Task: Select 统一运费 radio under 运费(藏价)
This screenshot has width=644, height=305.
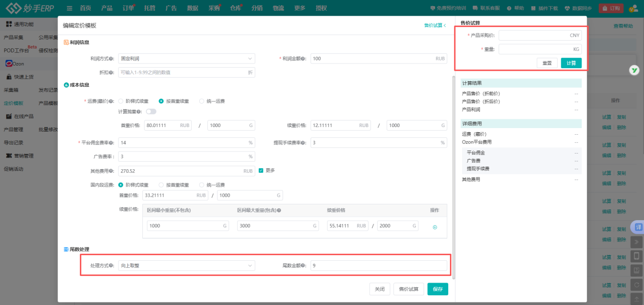Action: pyautogui.click(x=202, y=101)
